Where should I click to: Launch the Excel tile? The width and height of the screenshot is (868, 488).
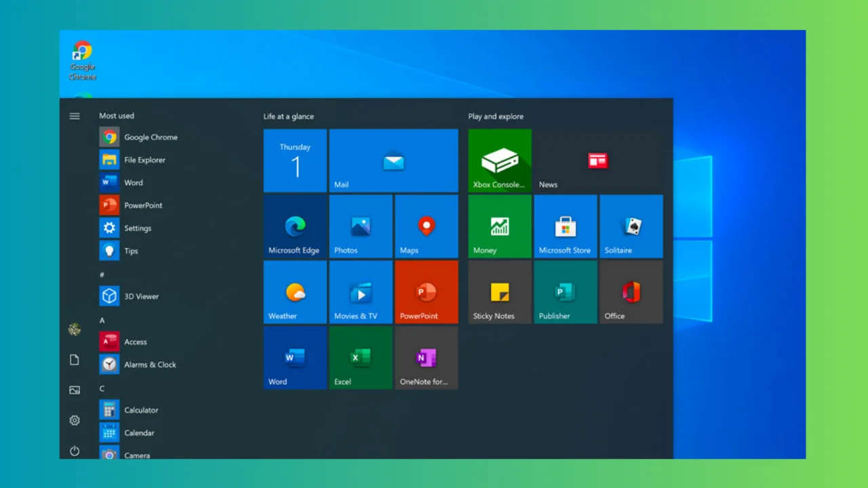(x=361, y=358)
